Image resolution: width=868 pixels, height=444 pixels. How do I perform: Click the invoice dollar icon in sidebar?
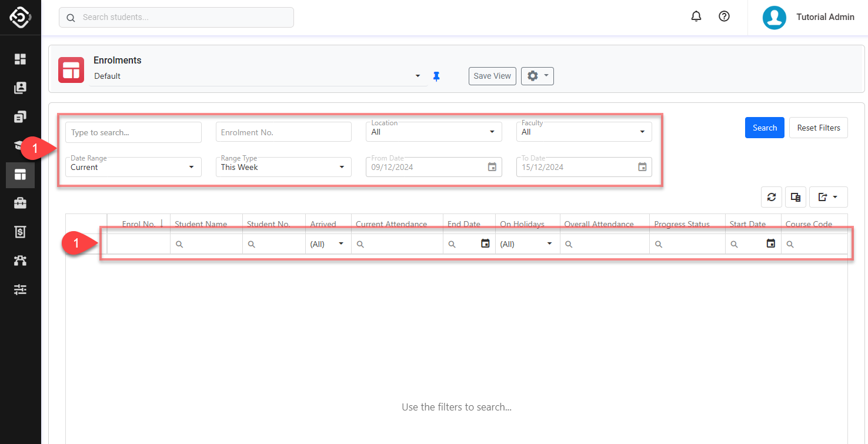point(21,232)
